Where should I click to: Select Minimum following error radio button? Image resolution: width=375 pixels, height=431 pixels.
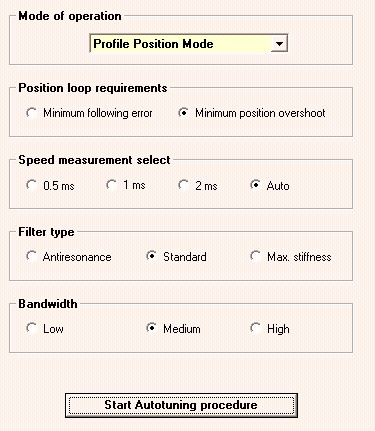coord(32,113)
